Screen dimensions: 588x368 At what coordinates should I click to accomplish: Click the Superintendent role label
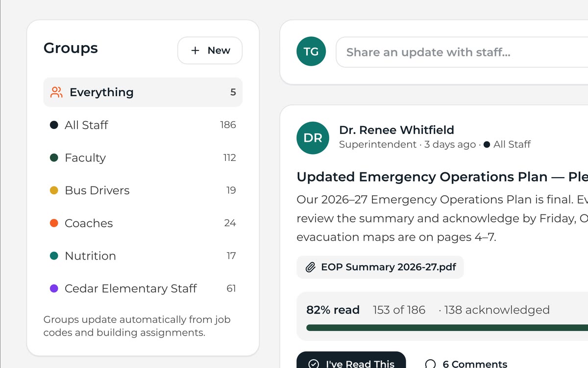378,144
